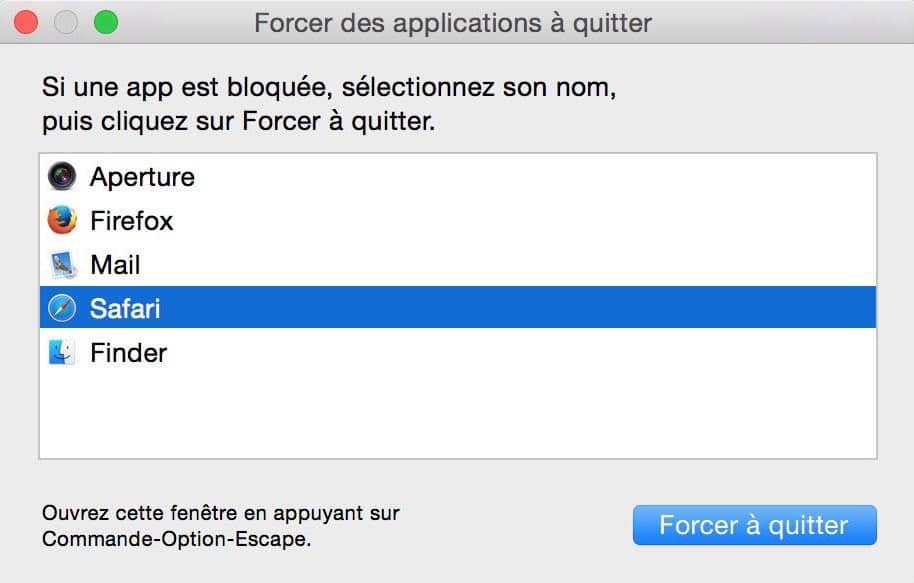Image resolution: width=914 pixels, height=583 pixels.
Task: Click the green zoom window button
Action: [x=106, y=23]
